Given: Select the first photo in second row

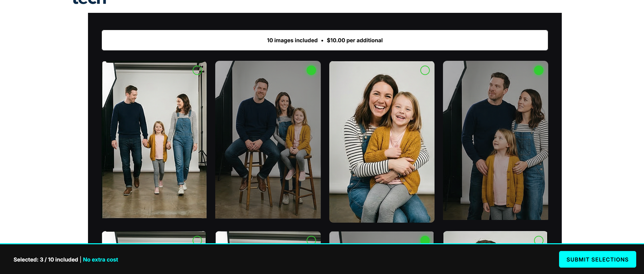Looking at the screenshot, I should click(197, 240).
